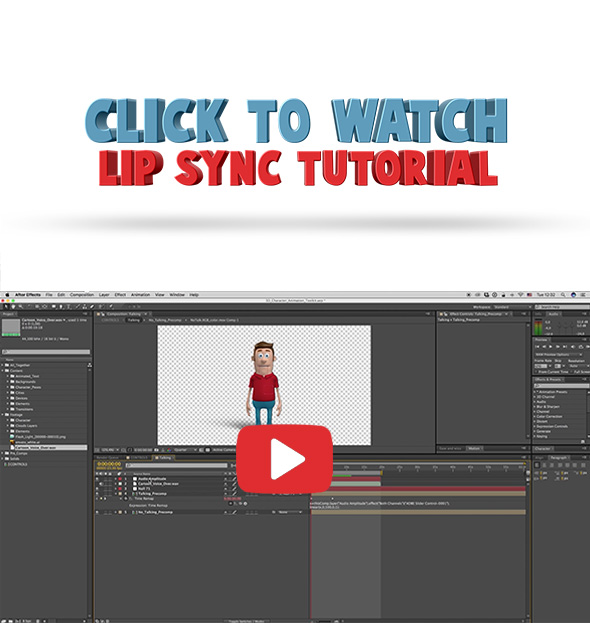Jump to last frame in Preview panel
The height and width of the screenshot is (623, 590).
tap(565, 347)
